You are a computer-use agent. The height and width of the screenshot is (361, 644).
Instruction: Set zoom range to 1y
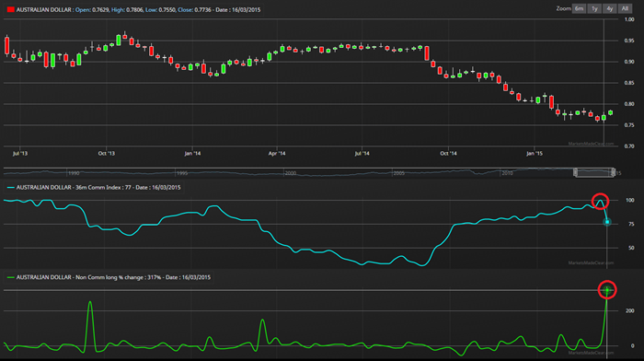594,8
